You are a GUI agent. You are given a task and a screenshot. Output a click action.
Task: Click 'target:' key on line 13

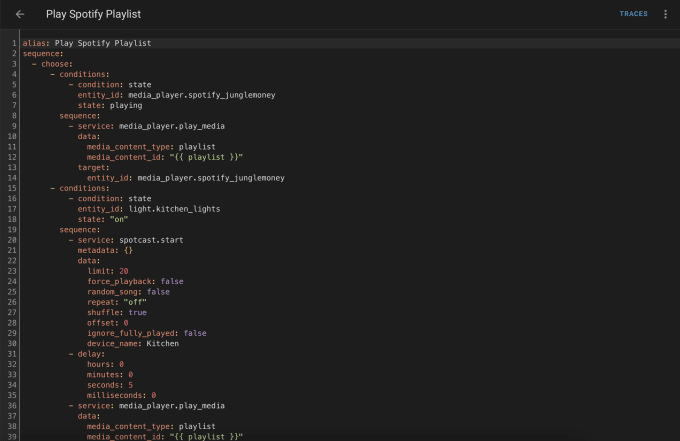[94, 168]
